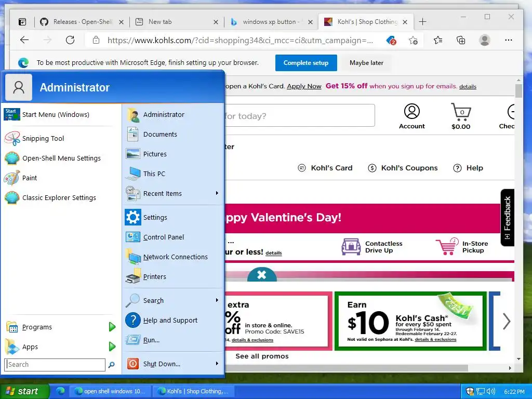Open the Kohl's shopping cart
This screenshot has height=399, width=532.
[461, 116]
